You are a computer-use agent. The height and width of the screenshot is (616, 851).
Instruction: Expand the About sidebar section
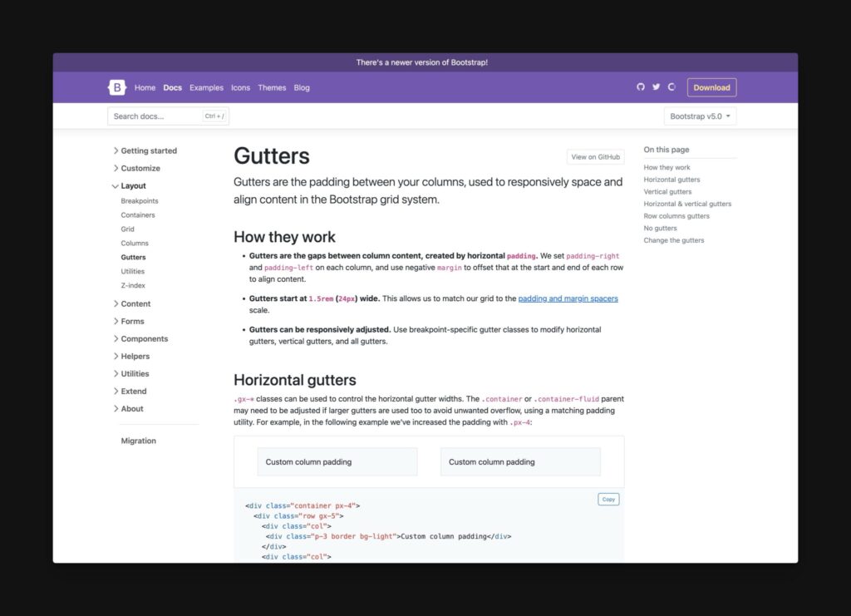(127, 409)
